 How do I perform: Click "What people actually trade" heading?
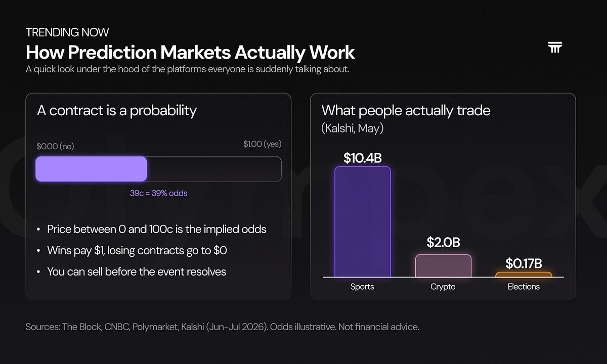(406, 110)
